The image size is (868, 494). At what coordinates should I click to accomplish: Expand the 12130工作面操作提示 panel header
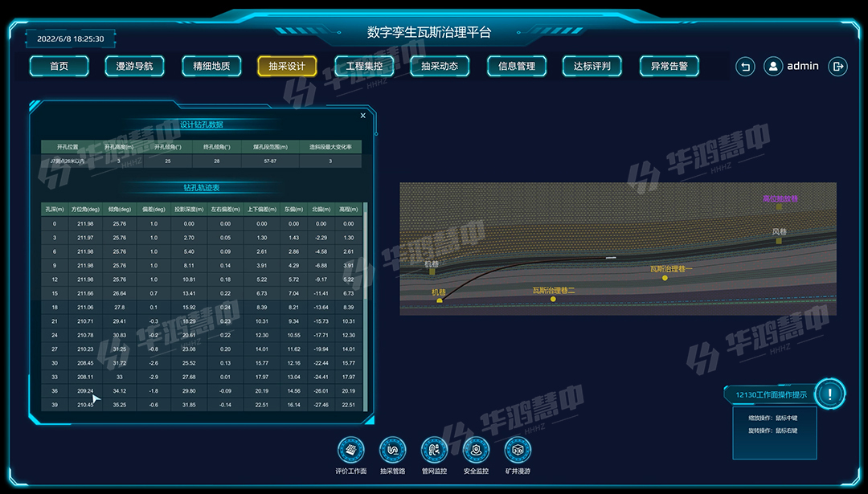(772, 394)
